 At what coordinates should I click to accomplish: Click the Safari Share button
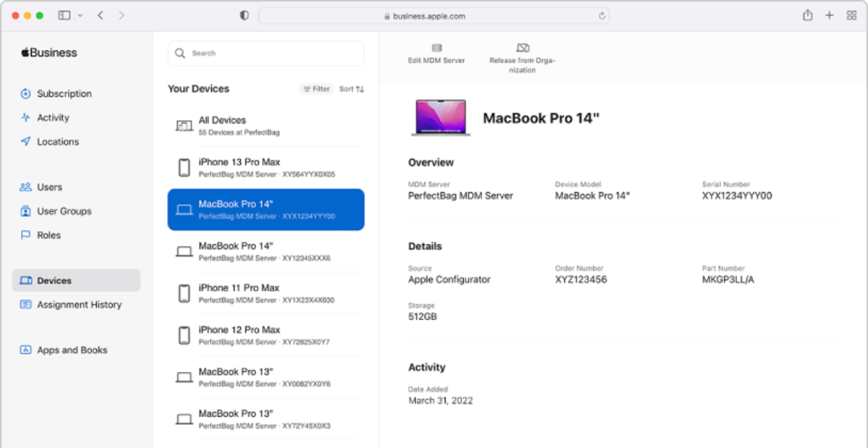(x=807, y=15)
